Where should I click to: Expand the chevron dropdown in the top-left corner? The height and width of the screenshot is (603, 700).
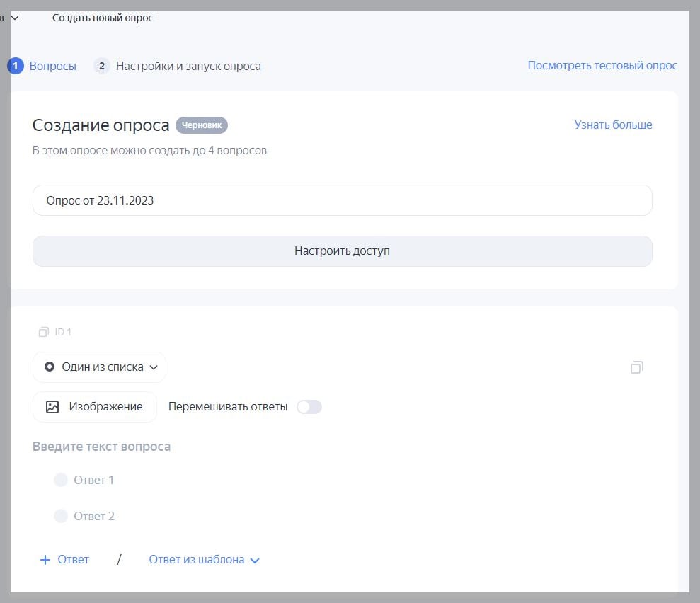coord(14,18)
